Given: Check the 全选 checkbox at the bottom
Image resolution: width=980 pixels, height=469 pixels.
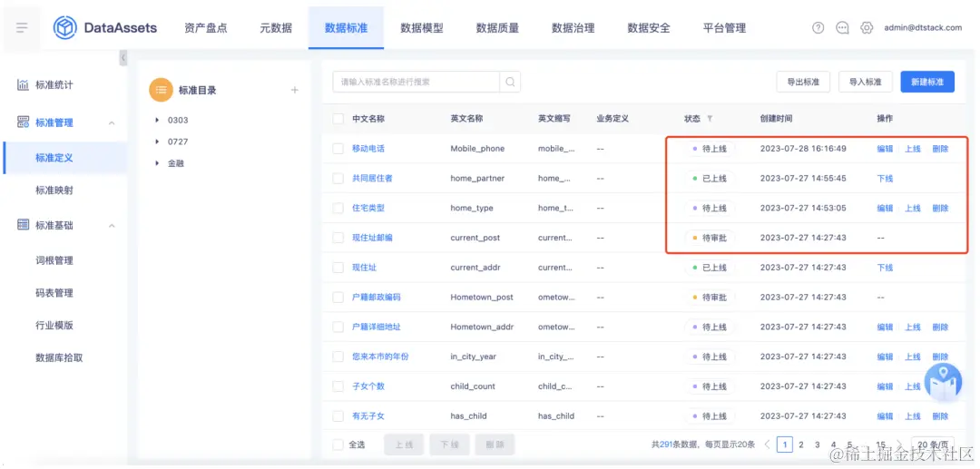Looking at the screenshot, I should pyautogui.click(x=338, y=445).
